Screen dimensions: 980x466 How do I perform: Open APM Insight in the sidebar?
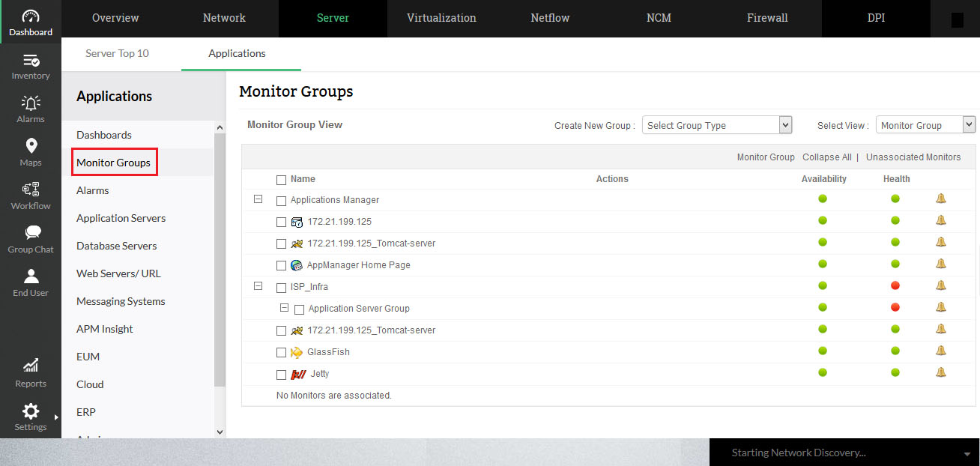(x=105, y=329)
